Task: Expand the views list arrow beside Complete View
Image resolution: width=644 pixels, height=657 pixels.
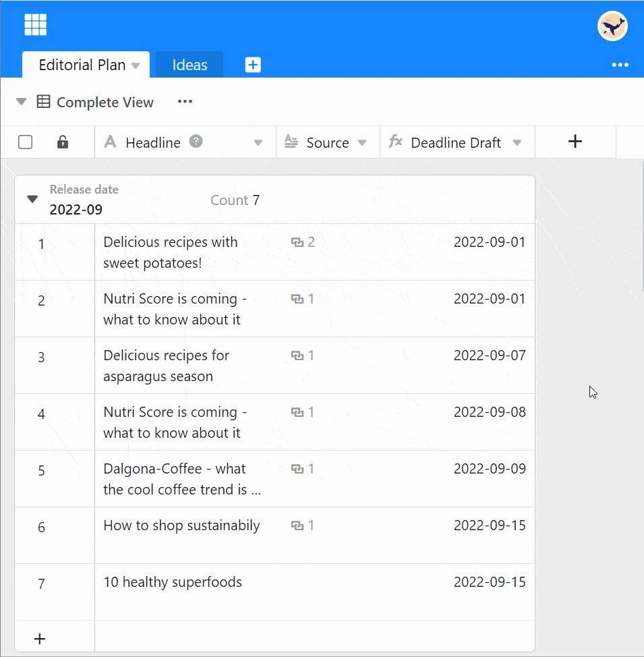Action: pos(22,102)
